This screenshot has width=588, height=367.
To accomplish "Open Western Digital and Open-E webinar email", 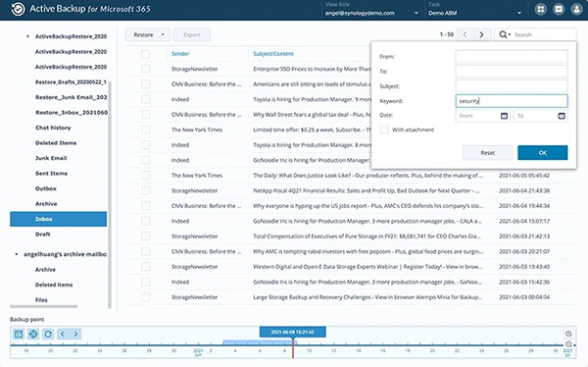I will [367, 267].
